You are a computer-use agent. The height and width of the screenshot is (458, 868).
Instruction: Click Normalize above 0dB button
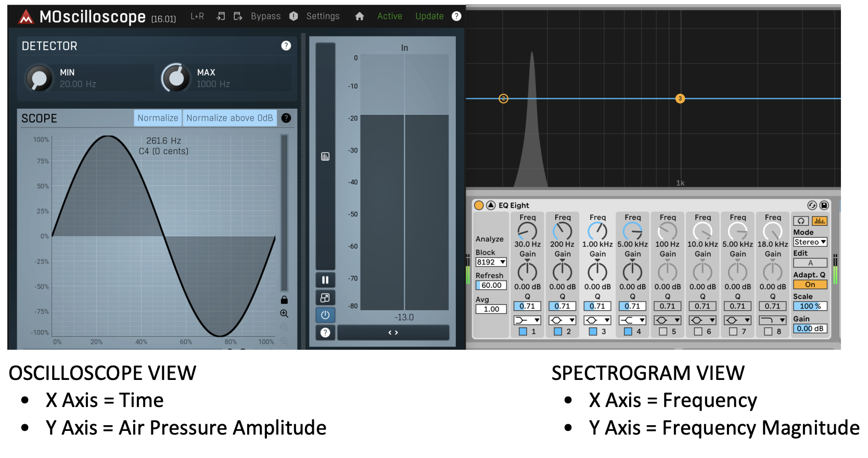(229, 118)
